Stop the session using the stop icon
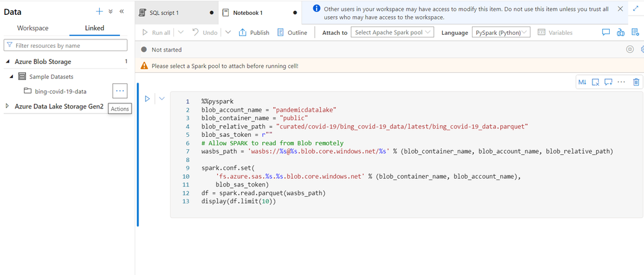 click(x=630, y=50)
